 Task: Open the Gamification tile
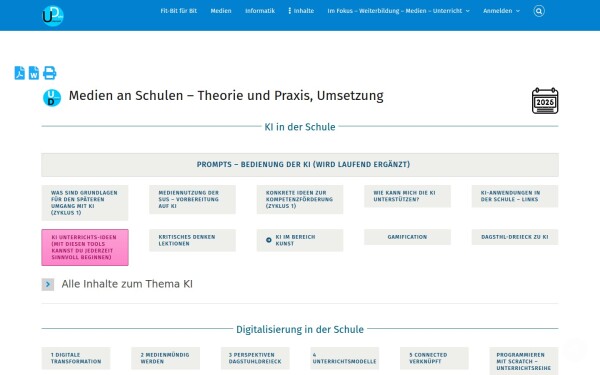(x=408, y=237)
